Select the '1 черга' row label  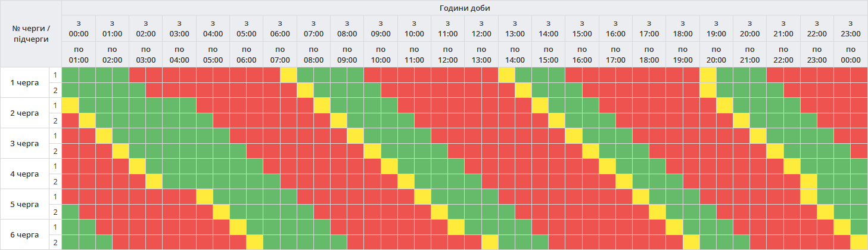25,82
